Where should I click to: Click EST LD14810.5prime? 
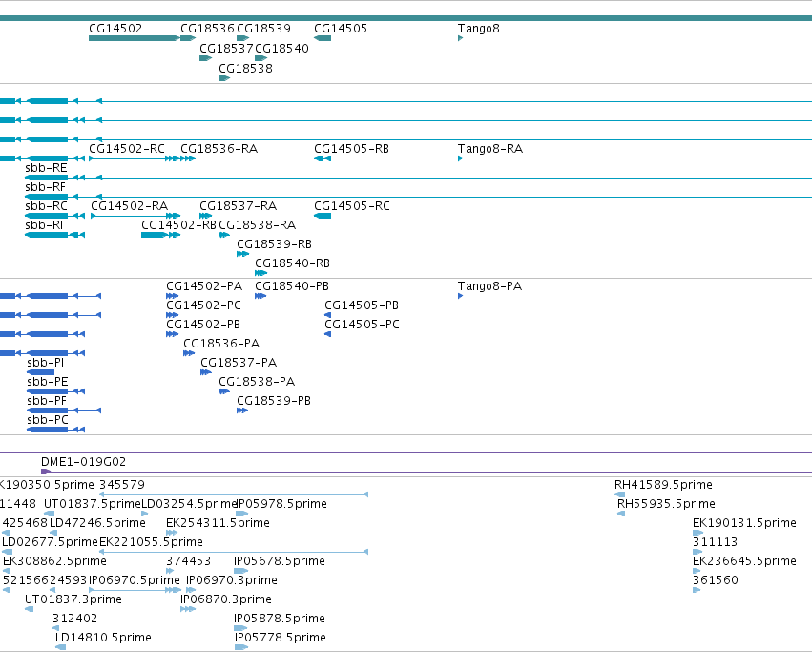[x=60, y=647]
